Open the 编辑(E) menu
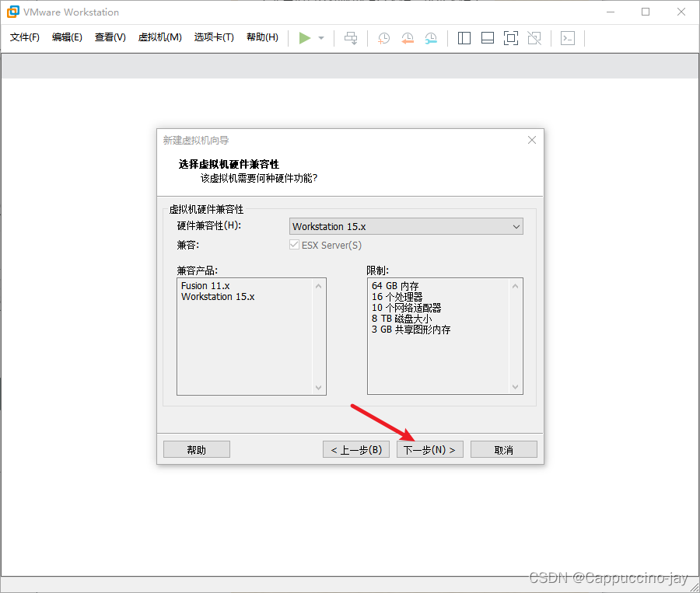Image resolution: width=700 pixels, height=593 pixels. (67, 37)
